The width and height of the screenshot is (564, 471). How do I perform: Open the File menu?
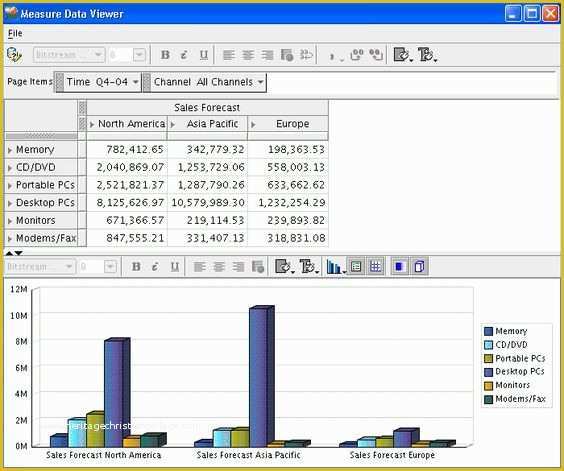click(15, 33)
